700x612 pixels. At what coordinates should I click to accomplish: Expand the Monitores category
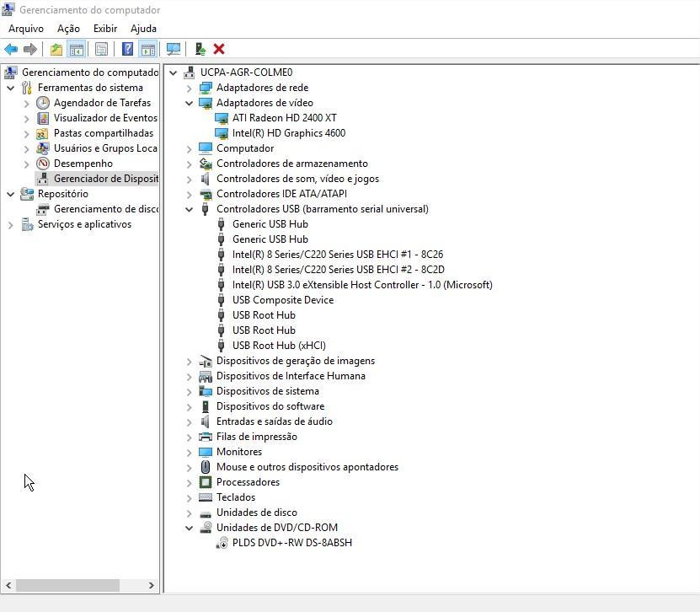[x=190, y=452]
